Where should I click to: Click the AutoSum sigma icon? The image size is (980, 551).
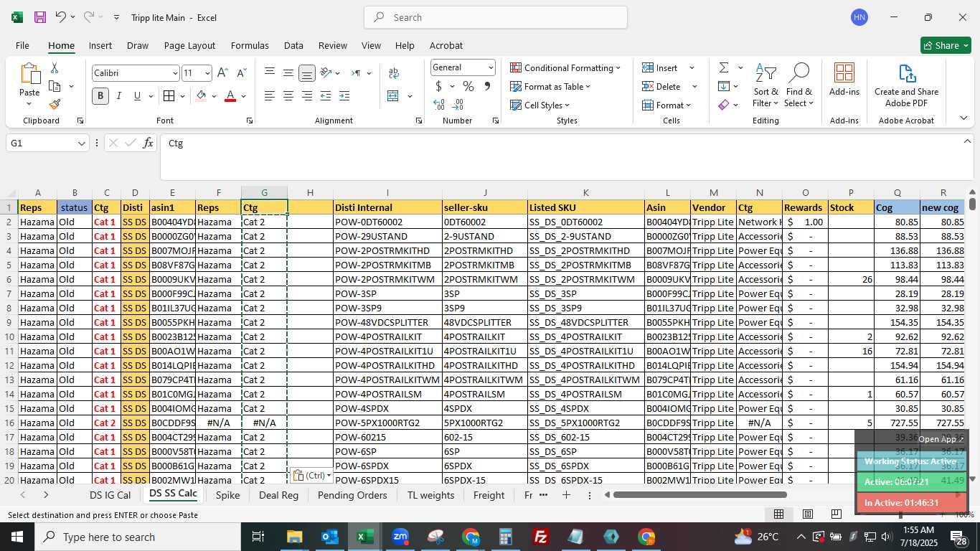click(x=723, y=67)
